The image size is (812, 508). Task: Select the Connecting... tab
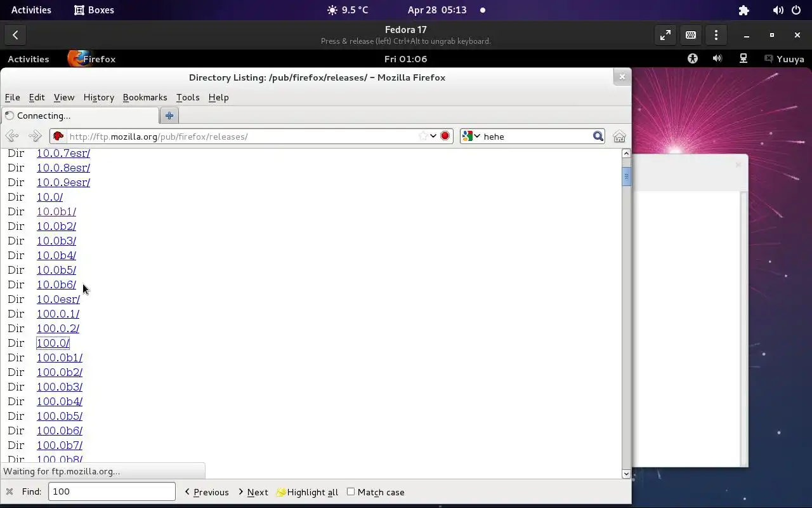coord(80,116)
